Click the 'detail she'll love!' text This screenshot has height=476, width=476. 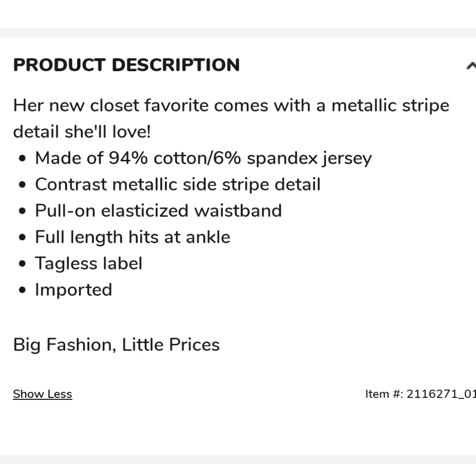tap(82, 132)
